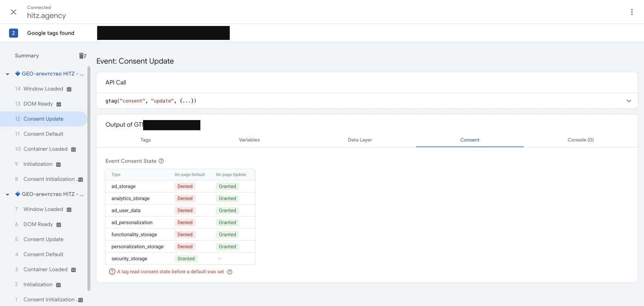
Task: Click code icon next to 14 Window Loaded
Action: tap(69, 89)
